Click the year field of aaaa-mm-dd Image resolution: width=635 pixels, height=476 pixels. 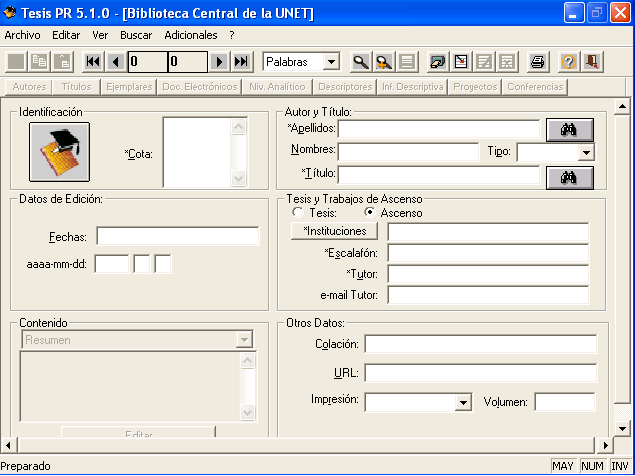pyautogui.click(x=112, y=264)
